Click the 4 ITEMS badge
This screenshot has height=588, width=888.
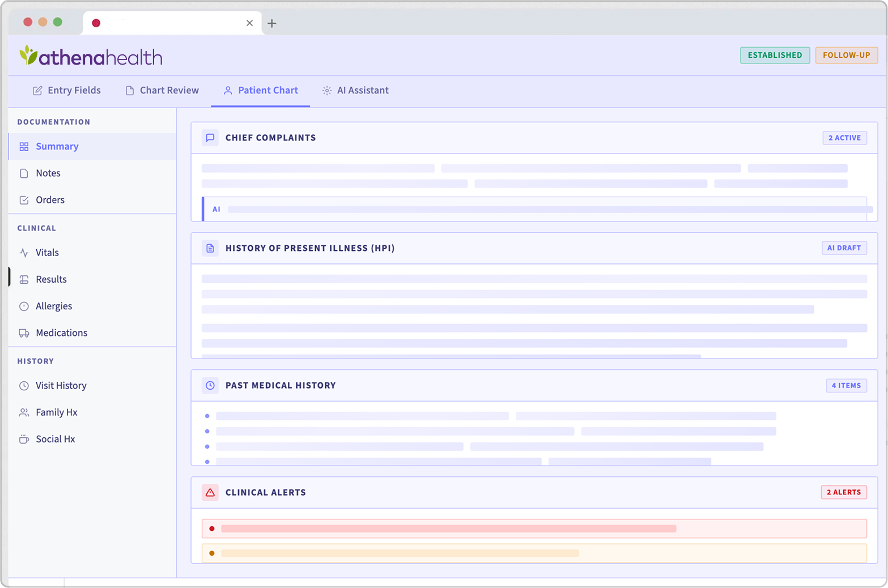click(x=846, y=385)
